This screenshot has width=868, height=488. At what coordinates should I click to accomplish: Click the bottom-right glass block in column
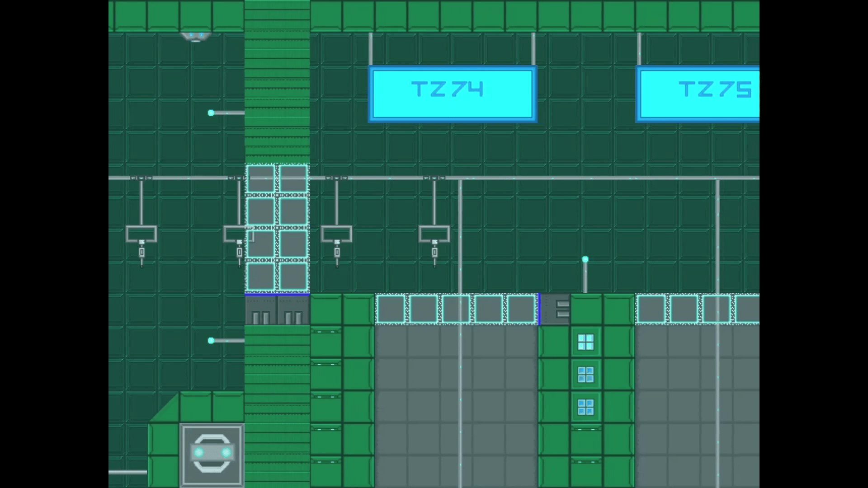[x=293, y=276]
